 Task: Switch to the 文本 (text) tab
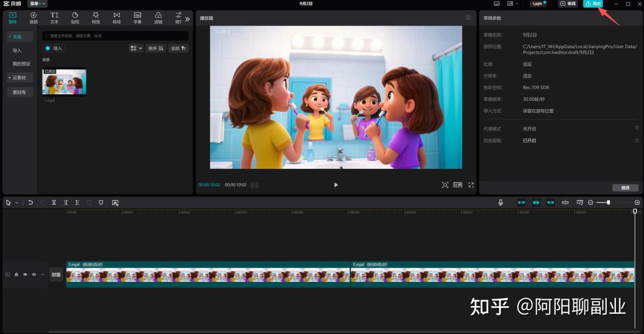54,18
